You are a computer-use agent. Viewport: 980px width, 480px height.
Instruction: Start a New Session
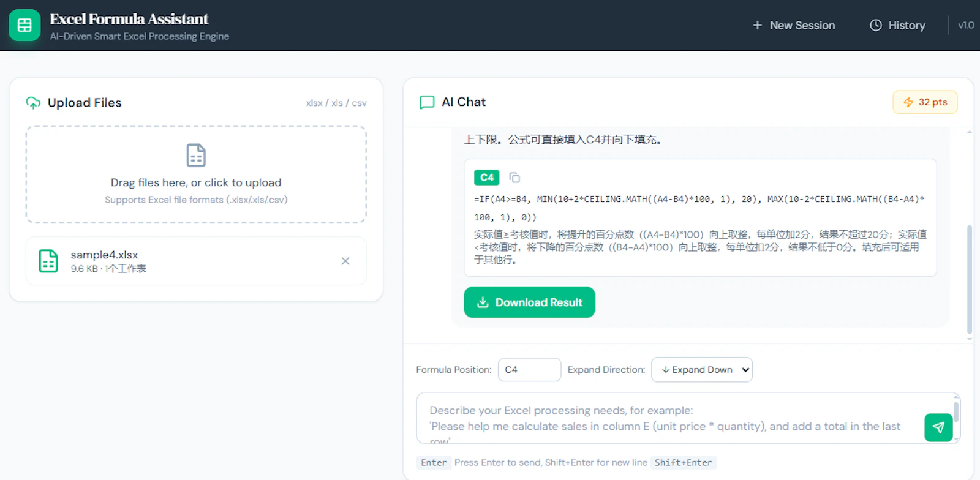(794, 25)
